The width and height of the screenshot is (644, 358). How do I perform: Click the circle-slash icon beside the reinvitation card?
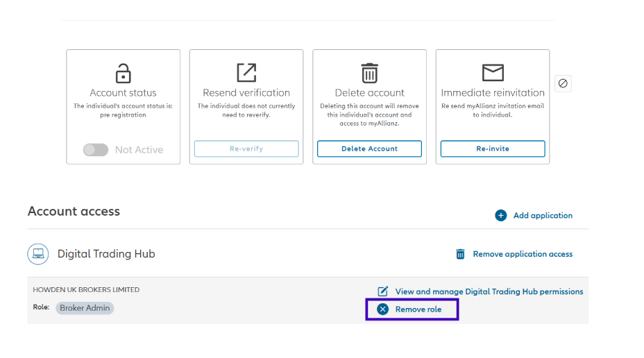point(563,83)
